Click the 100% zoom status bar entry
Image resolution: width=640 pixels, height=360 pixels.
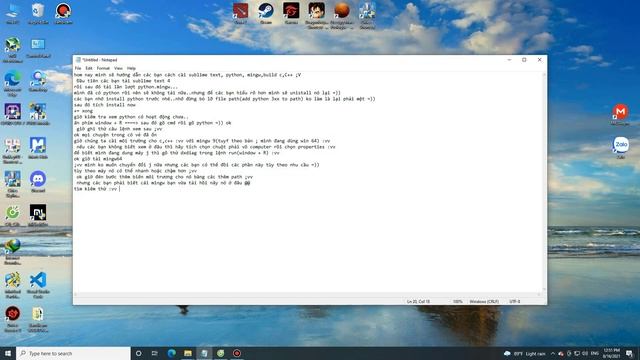(458, 301)
